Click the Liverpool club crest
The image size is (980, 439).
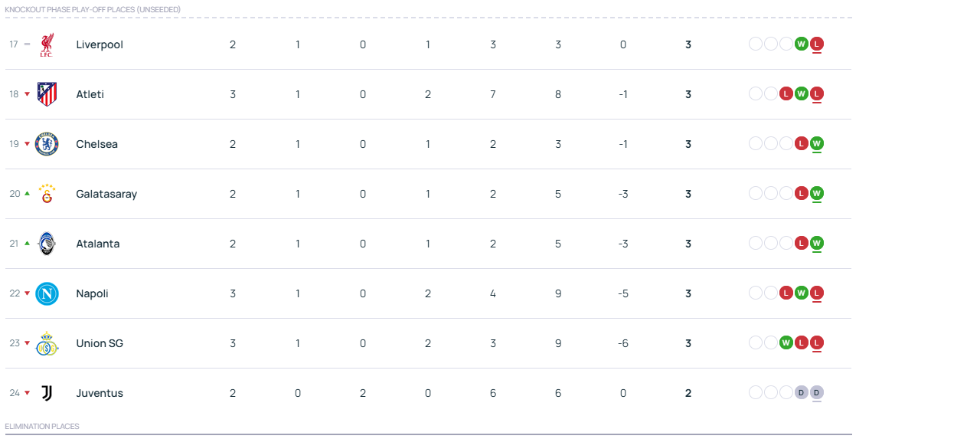coord(47,44)
